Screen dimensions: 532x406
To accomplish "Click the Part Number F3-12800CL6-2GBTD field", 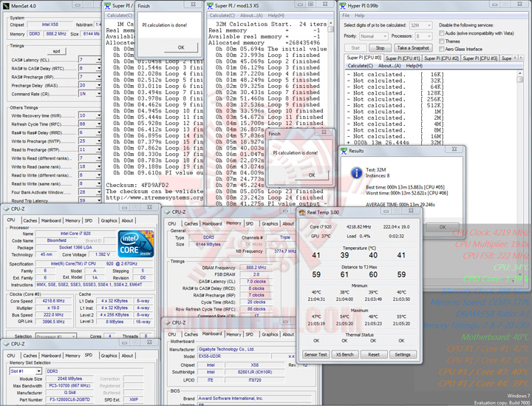I will [x=69, y=399].
